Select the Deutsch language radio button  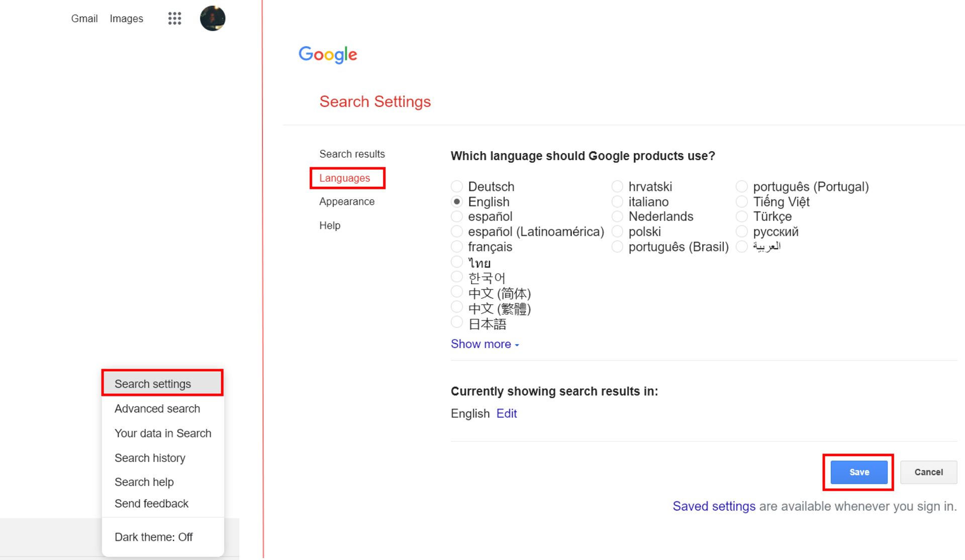pyautogui.click(x=457, y=186)
